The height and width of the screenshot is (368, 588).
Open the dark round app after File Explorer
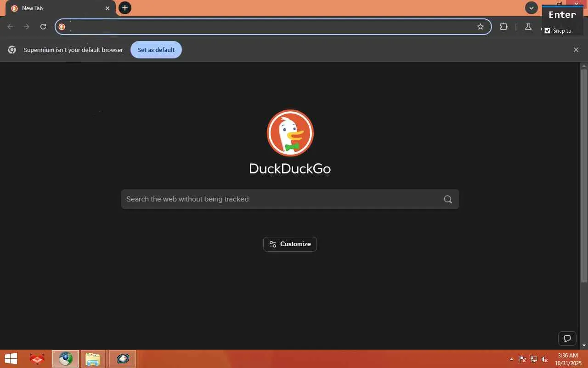(123, 359)
